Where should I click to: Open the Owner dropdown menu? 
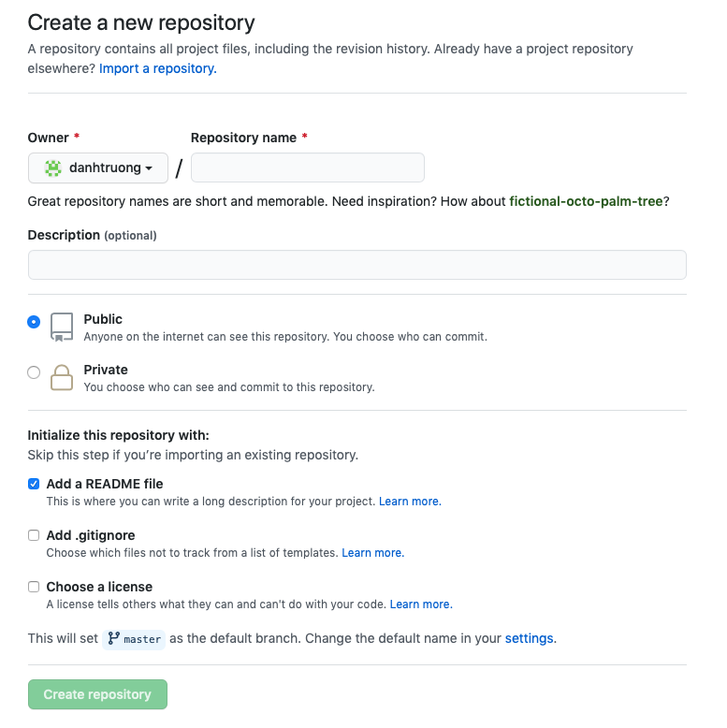tap(98, 168)
